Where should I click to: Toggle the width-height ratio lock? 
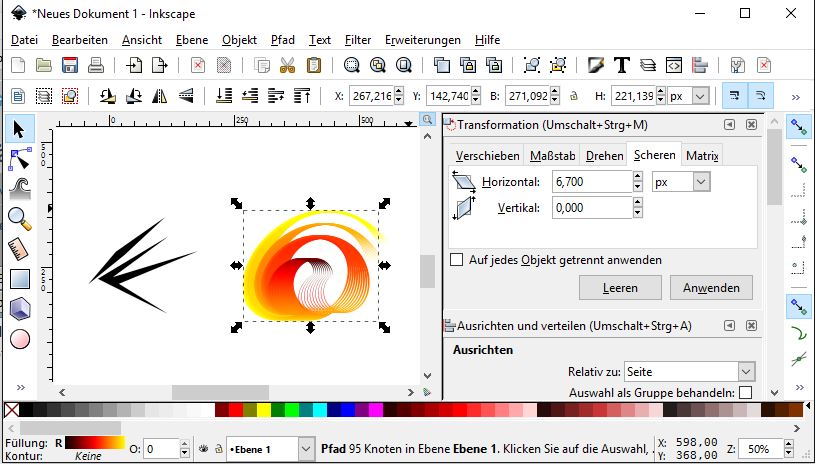(x=573, y=97)
